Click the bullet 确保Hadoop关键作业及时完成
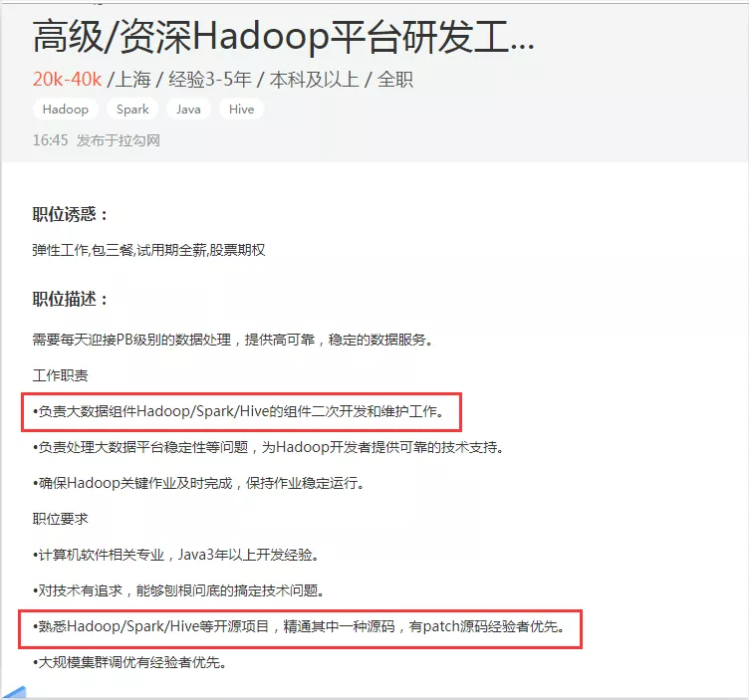Image resolution: width=749 pixels, height=700 pixels. click(199, 483)
